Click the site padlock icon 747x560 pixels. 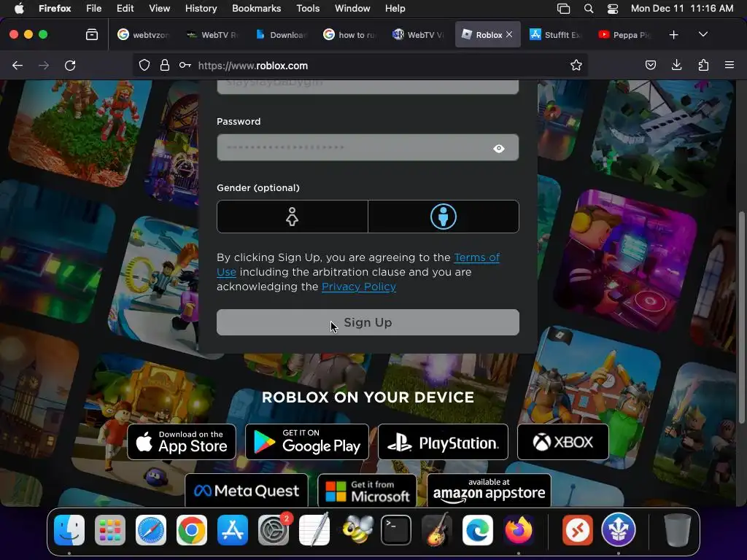(165, 65)
